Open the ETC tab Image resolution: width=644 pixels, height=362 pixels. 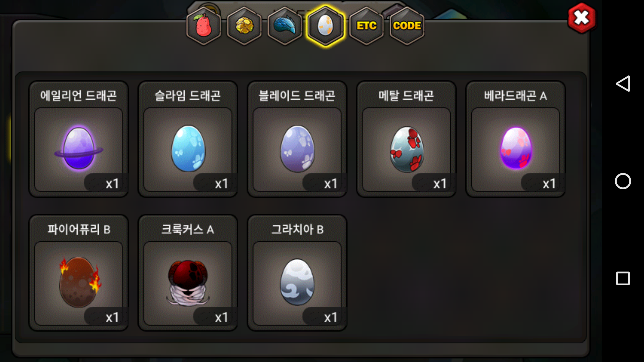tap(366, 26)
